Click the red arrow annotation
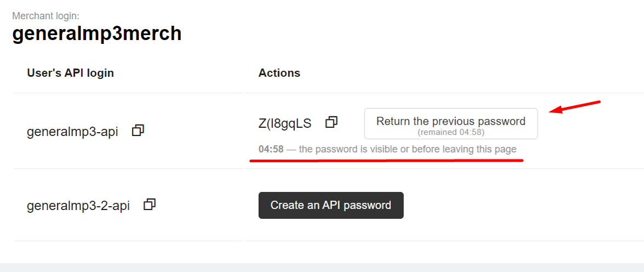Viewport: 644px width, 272px height. coord(575,106)
